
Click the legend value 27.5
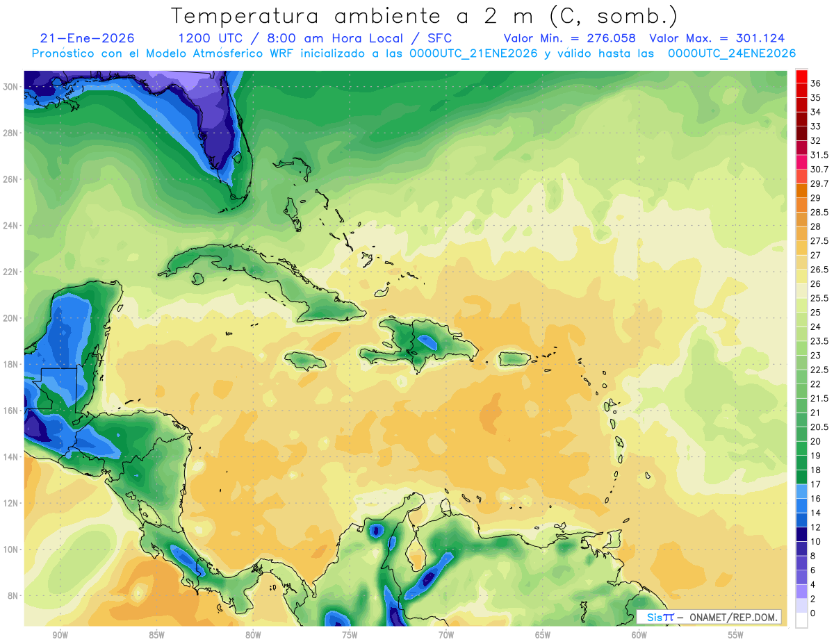(819, 241)
